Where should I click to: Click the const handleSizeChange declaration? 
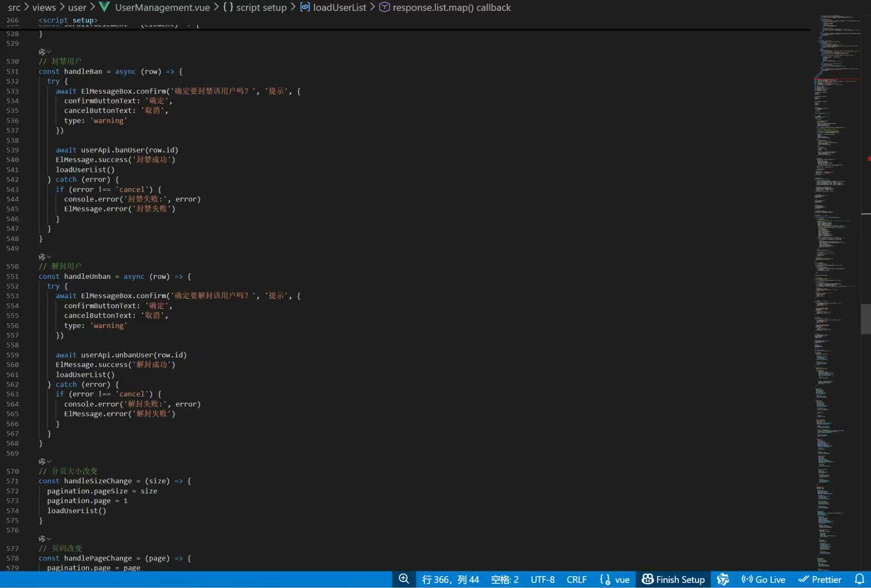115,481
